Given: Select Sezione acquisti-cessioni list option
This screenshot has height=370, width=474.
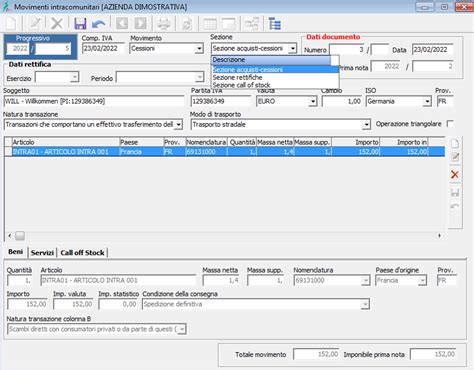Looking at the screenshot, I should pos(275,69).
